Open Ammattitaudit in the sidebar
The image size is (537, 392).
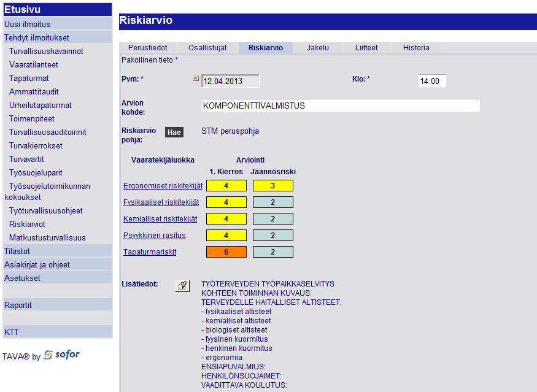pyautogui.click(x=34, y=92)
